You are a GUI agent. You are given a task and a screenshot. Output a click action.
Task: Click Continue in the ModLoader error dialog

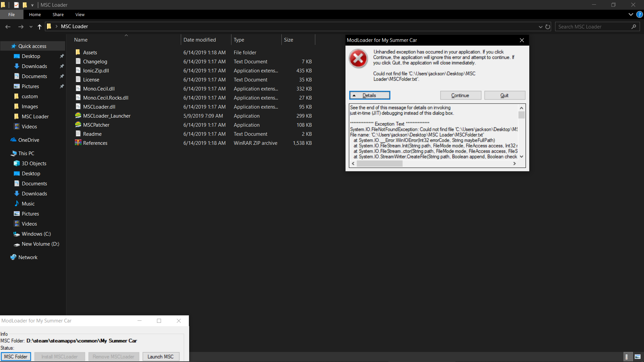(460, 95)
